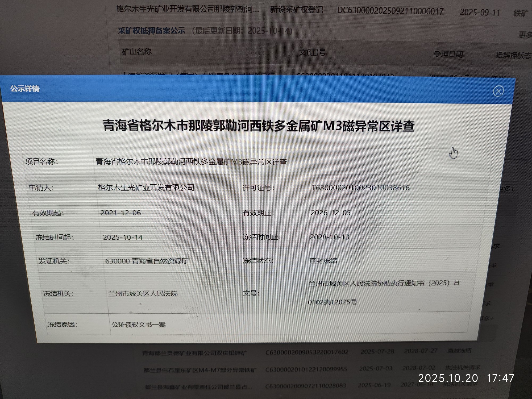Click permit number T6300002010023010038616
532x399 pixels.
point(360,188)
